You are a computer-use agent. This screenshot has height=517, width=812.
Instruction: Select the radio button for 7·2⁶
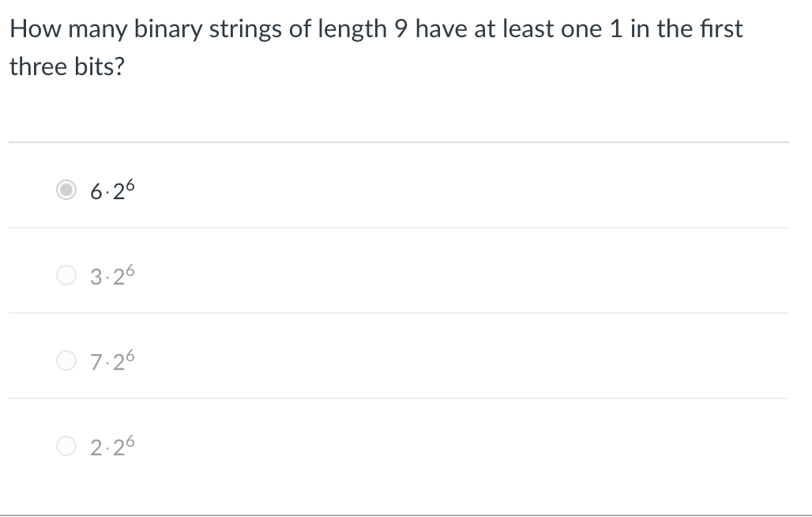point(66,361)
